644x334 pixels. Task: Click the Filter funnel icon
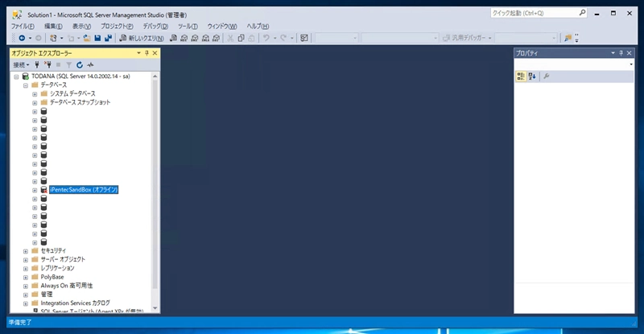69,64
